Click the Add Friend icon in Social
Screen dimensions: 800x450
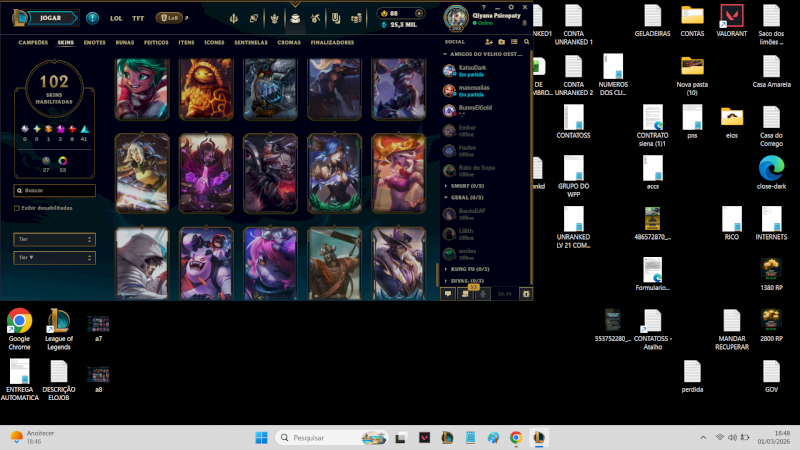[x=489, y=42]
